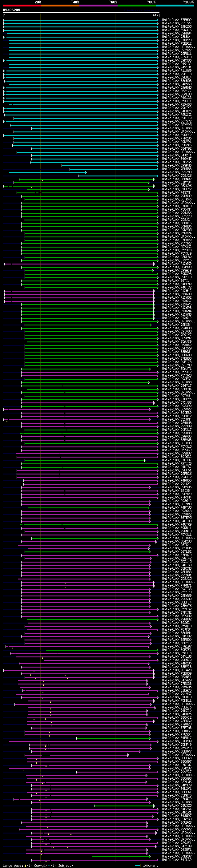Select the UniRef100_P52177 label

coord(177,91)
